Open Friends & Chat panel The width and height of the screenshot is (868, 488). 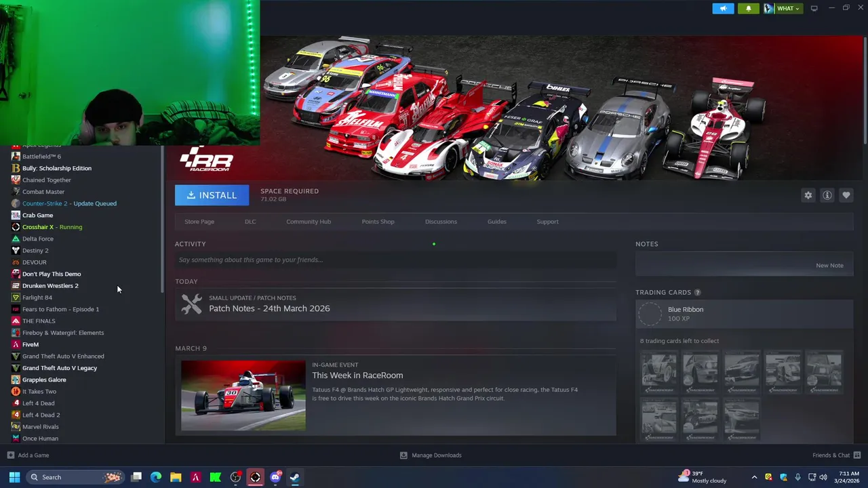pyautogui.click(x=836, y=455)
